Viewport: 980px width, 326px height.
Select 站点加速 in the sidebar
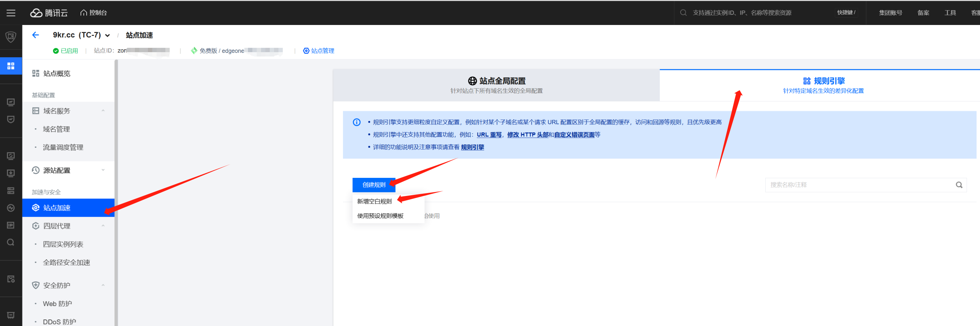69,208
